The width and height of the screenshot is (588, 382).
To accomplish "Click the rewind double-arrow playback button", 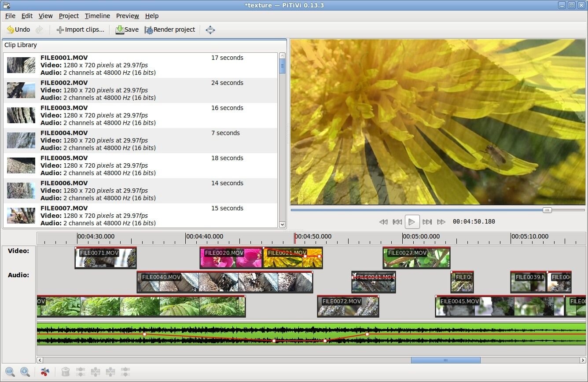I will (x=383, y=222).
